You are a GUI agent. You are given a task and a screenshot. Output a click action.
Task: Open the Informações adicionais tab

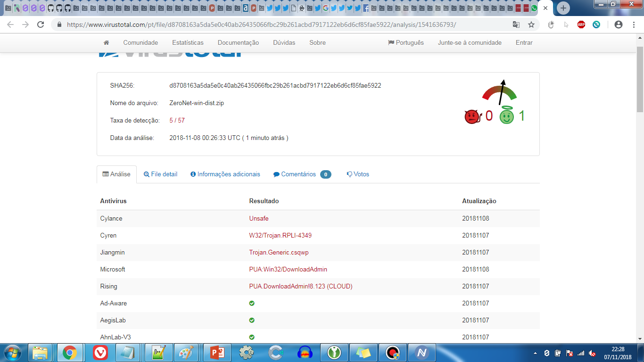click(225, 174)
